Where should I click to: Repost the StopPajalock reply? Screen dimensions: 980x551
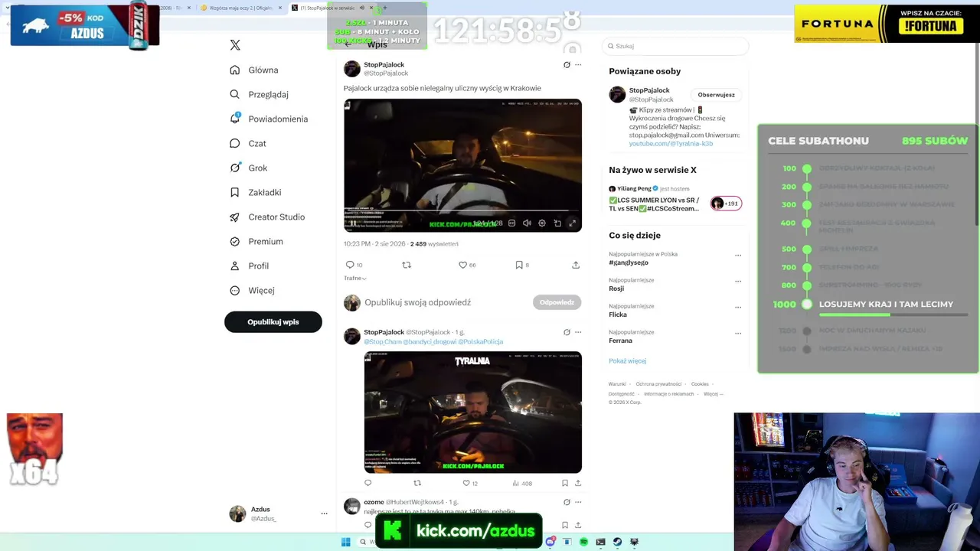point(417,483)
